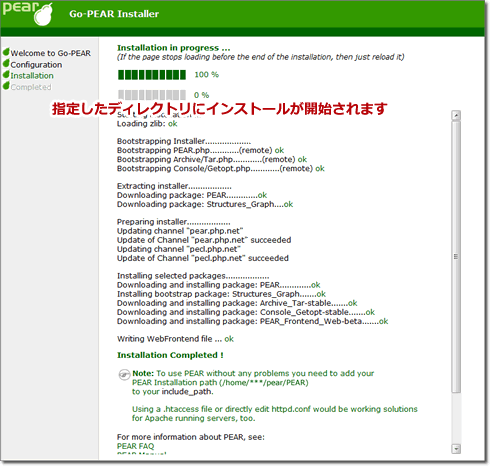Click the log frame scrollbar thumb
The width and height of the screenshot is (490, 466).
point(456,257)
